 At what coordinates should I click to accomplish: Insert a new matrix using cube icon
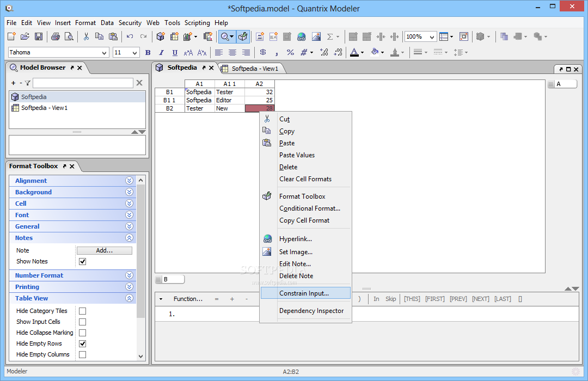click(x=161, y=36)
